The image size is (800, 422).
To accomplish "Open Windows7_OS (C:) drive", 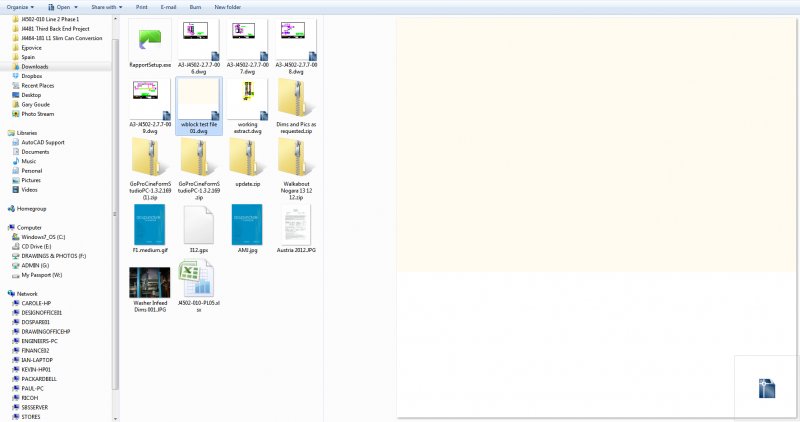I will [x=43, y=237].
